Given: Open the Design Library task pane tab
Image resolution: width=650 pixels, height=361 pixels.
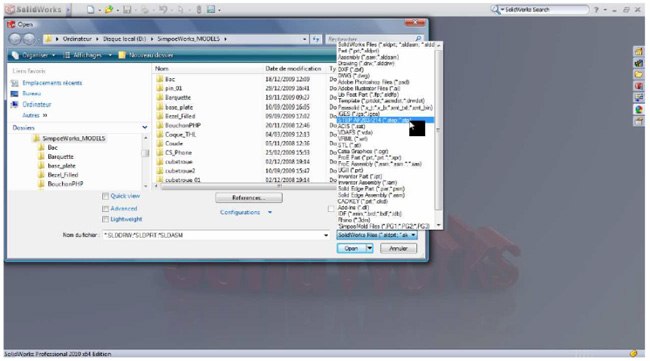Looking at the screenshot, I should 639,63.
